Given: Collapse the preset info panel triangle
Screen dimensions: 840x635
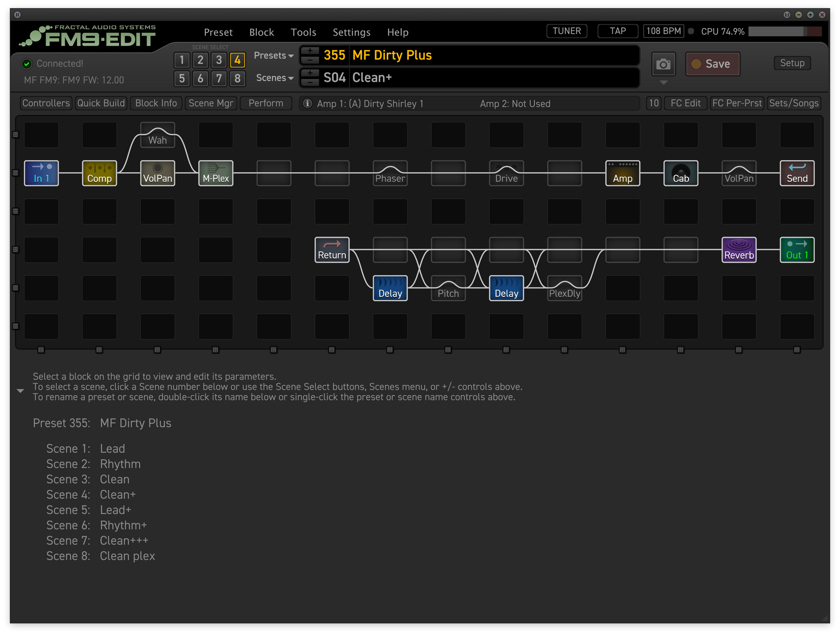Looking at the screenshot, I should click(x=20, y=391).
